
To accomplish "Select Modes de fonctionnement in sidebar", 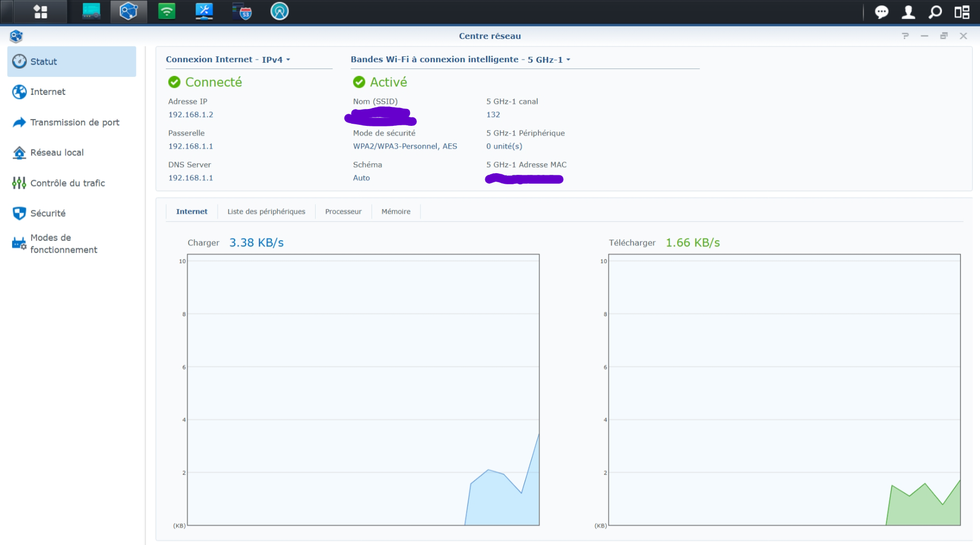I will 63,244.
